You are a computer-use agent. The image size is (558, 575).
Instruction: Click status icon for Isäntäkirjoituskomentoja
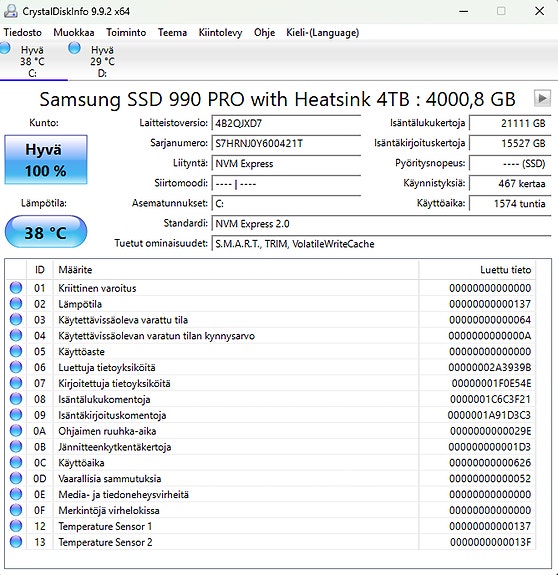(16, 415)
